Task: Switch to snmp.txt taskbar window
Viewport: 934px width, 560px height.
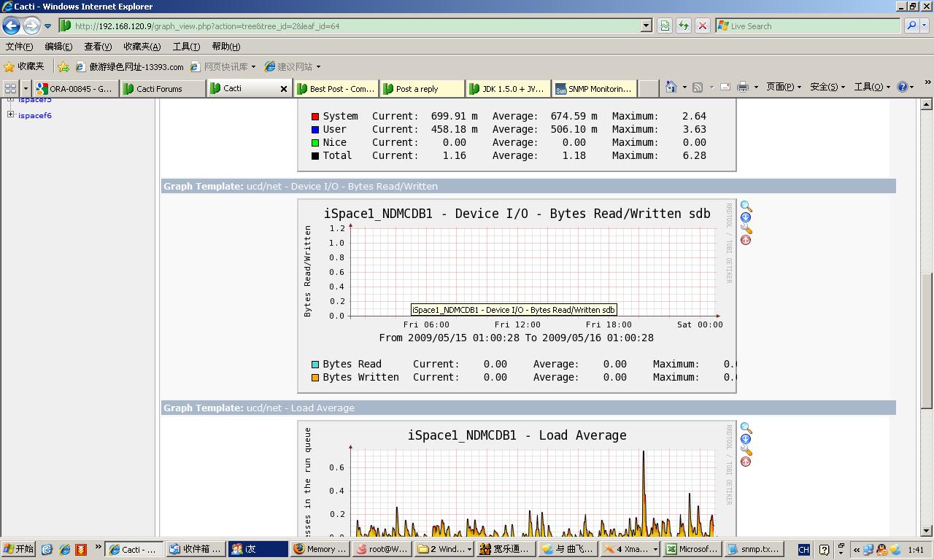Action: pos(754,549)
